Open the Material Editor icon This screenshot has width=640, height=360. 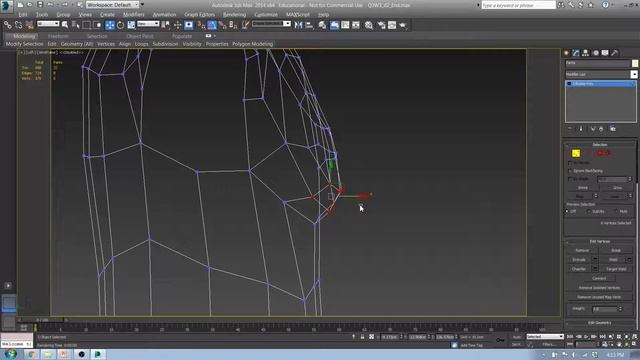(369, 25)
